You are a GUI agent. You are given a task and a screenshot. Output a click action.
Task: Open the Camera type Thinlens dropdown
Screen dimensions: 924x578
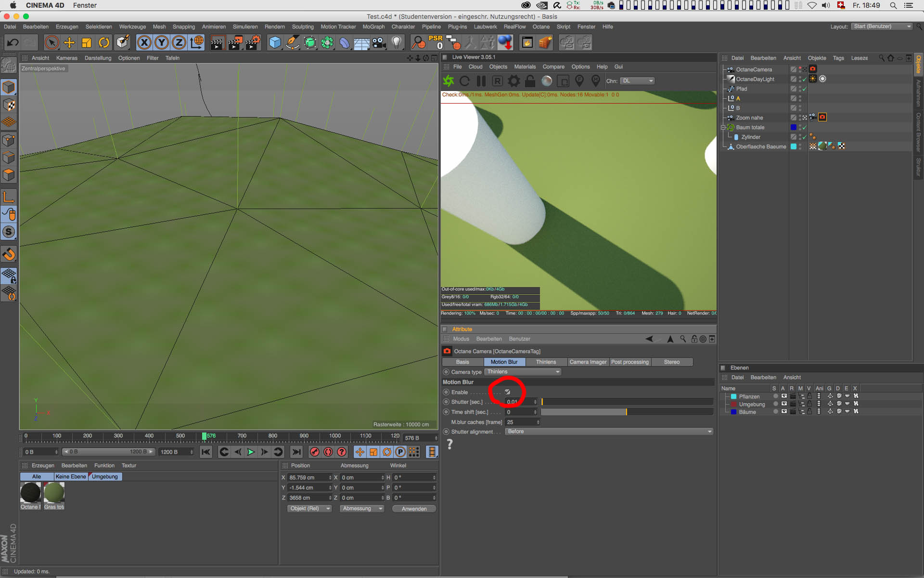click(523, 372)
